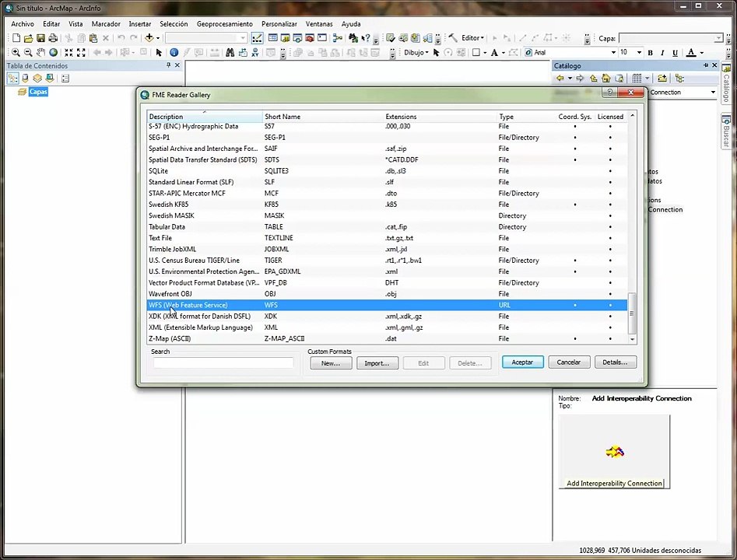Go to Catalog Home folder
Image resolution: width=737 pixels, height=560 pixels.
pos(605,79)
